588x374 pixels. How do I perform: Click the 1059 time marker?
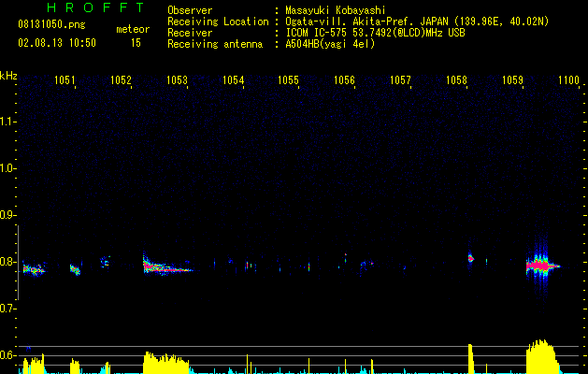coord(512,80)
